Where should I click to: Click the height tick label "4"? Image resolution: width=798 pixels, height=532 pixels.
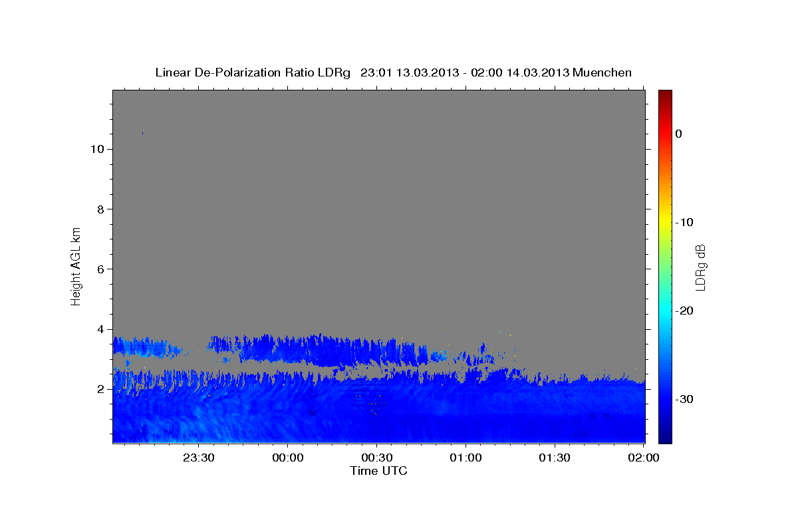pyautogui.click(x=100, y=329)
